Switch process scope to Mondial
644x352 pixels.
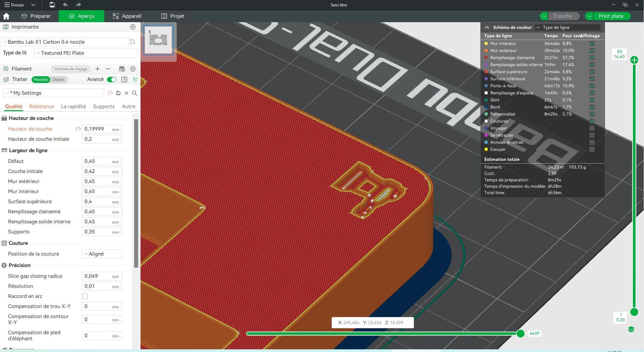click(41, 80)
